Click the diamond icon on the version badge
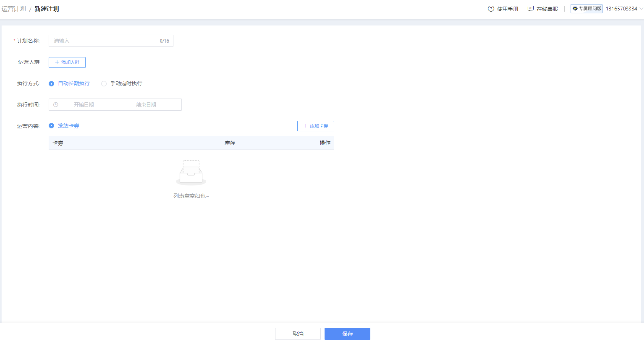The image size is (644, 340). coord(575,9)
